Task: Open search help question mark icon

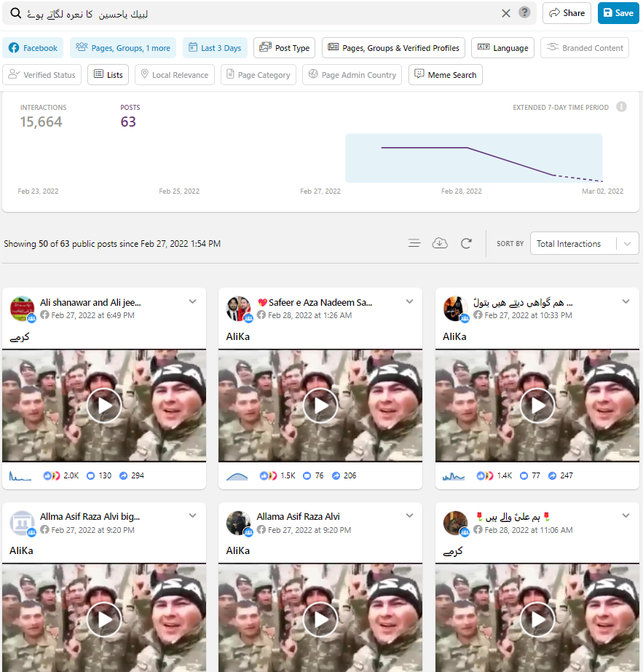Action: (x=524, y=13)
